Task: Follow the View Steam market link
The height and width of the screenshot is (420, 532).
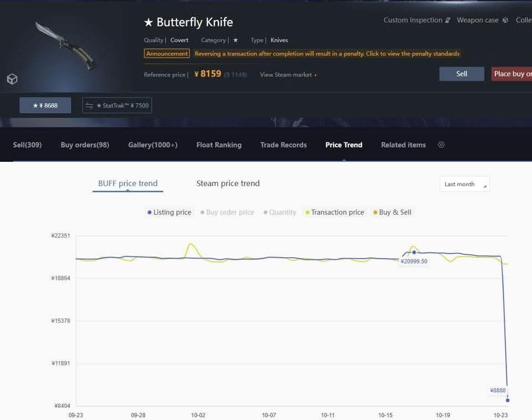Action: click(288, 75)
